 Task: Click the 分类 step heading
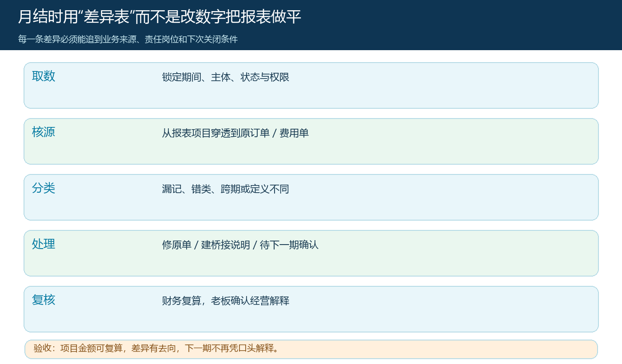click(44, 188)
